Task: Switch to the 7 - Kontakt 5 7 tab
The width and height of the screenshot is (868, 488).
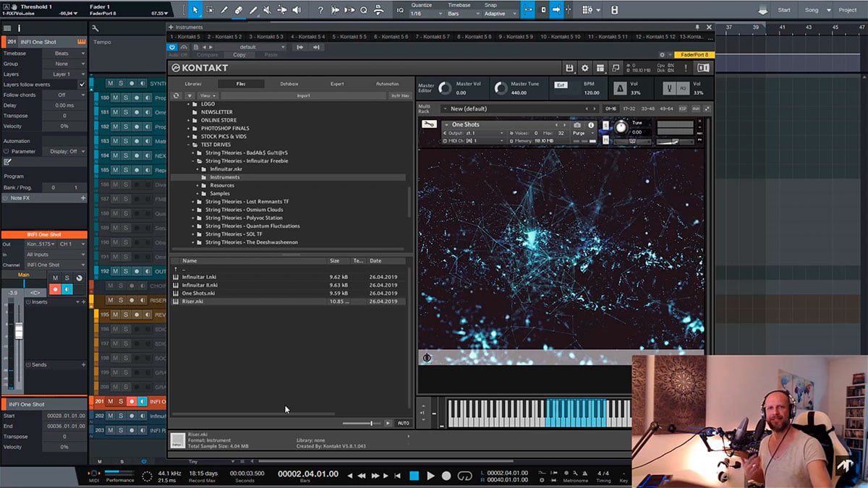Action: point(433,36)
